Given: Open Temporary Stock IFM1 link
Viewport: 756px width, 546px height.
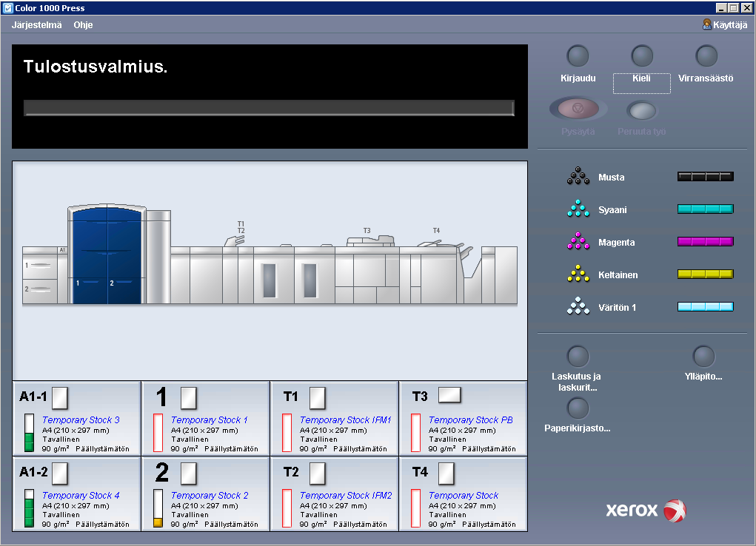Looking at the screenshot, I should click(345, 419).
